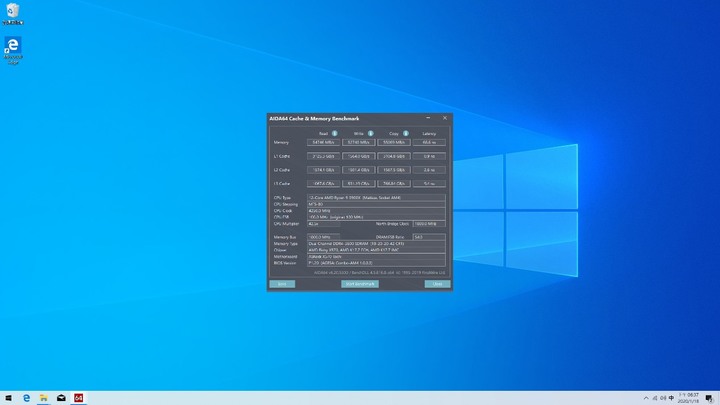Open File Explorer from the taskbar
The width and height of the screenshot is (720, 405).
pyautogui.click(x=44, y=398)
